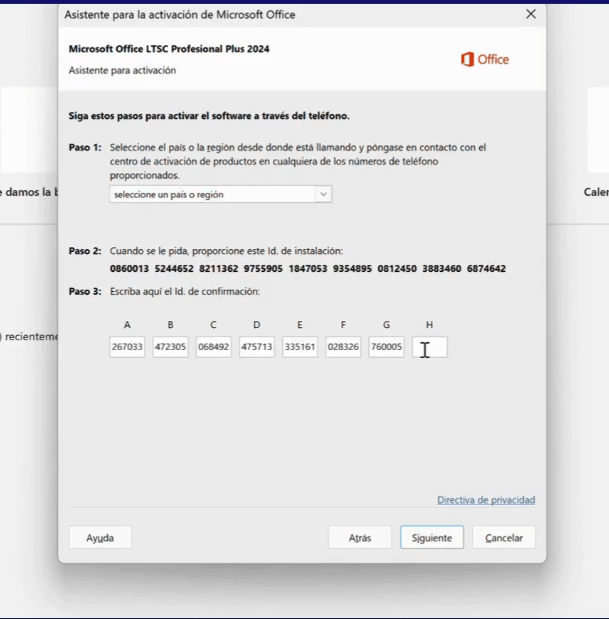Click the activation wizard title bar text
Viewport: 609px width, 619px height.
point(180,15)
